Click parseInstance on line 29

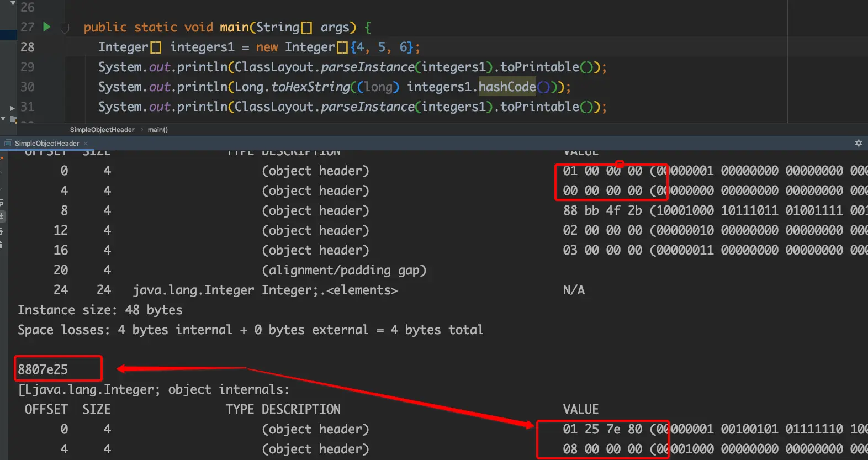(x=367, y=67)
